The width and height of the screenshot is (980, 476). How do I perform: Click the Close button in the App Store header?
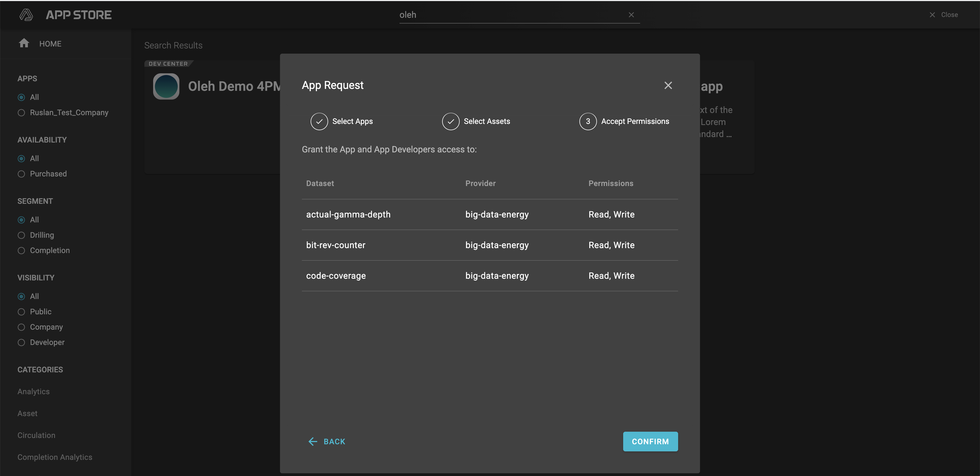(x=944, y=15)
